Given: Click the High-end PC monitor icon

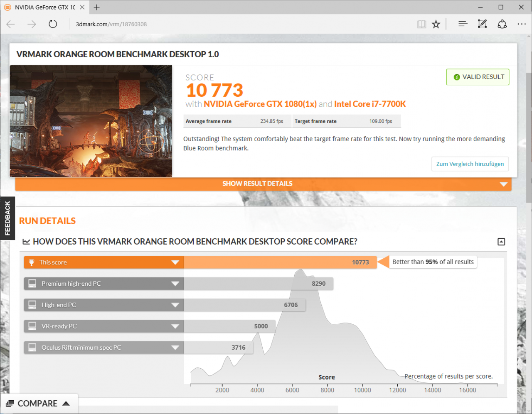Looking at the screenshot, I should click(x=32, y=305).
